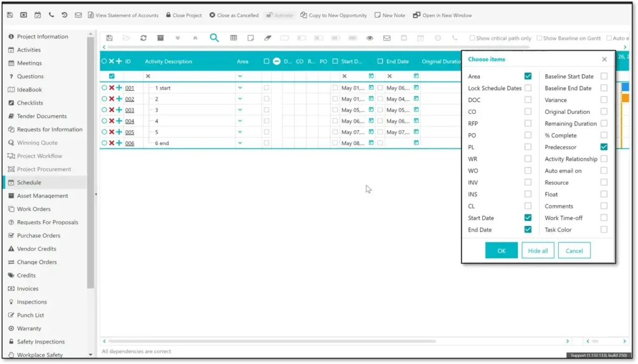638x364 pixels.
Task: Refresh the schedule grid
Action: pyautogui.click(x=143, y=38)
